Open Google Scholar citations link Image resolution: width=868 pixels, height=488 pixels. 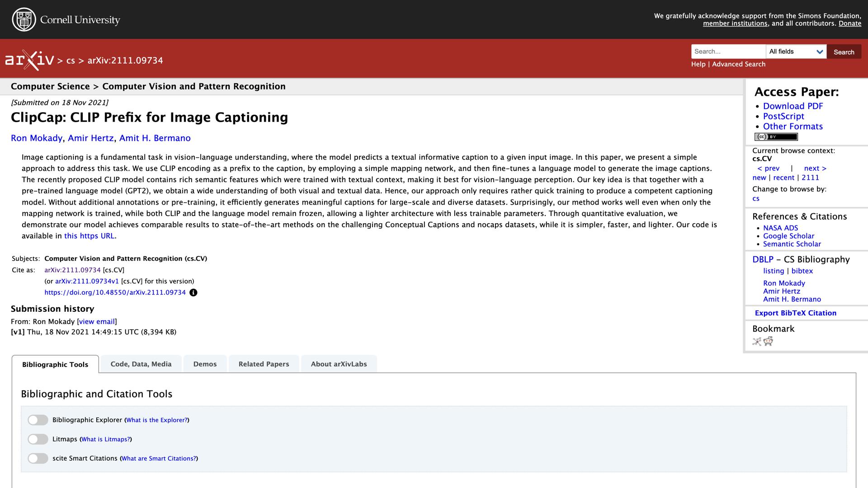click(788, 236)
